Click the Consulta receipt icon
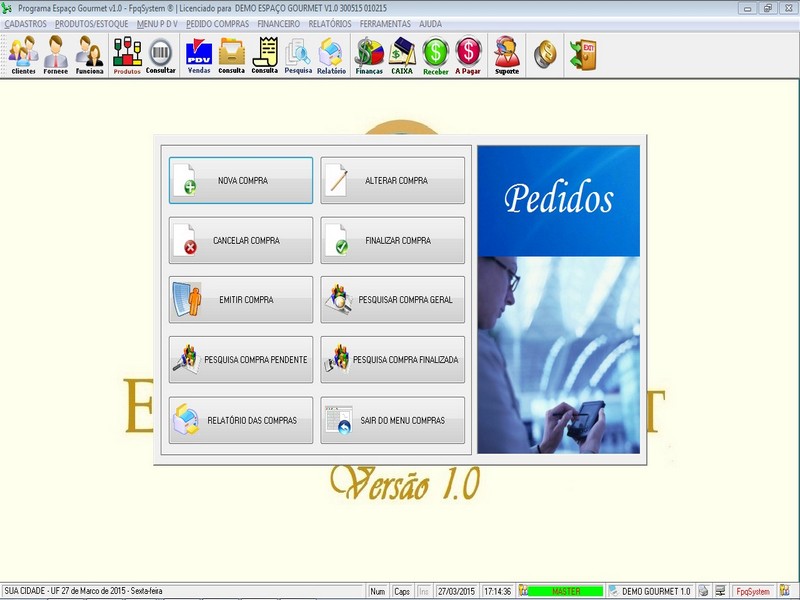 [265, 55]
